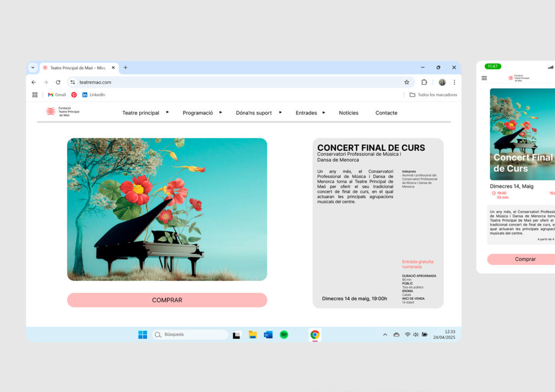Go to the Contacte page
The height and width of the screenshot is (392, 555).
[x=386, y=113]
